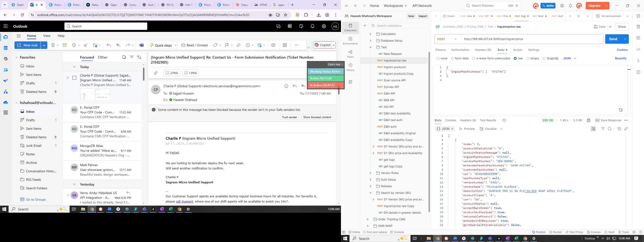The image size is (644, 242).
Task: Open the New mail dropdown arrow
Action: click(x=44, y=45)
